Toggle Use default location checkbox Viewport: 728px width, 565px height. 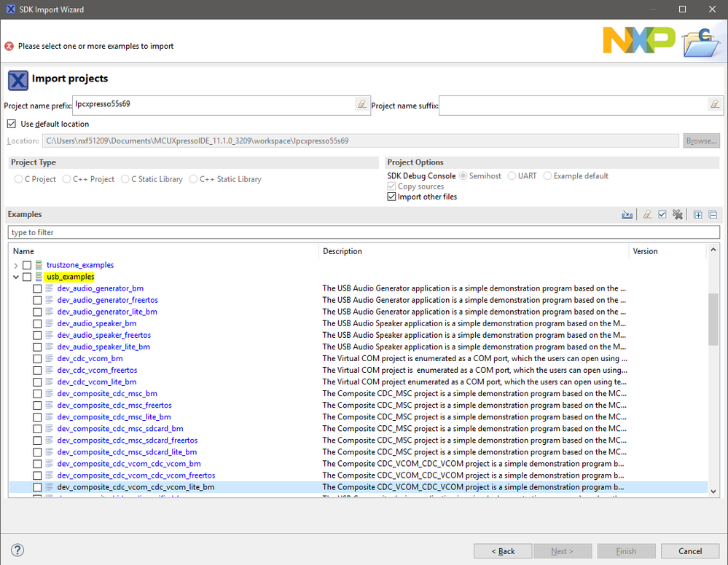[x=12, y=124]
